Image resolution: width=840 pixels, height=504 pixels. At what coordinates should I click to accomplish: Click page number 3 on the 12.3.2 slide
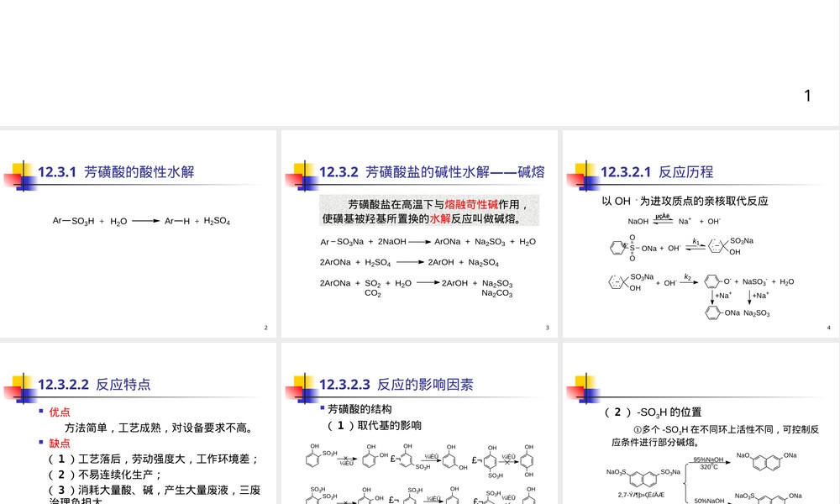547,328
